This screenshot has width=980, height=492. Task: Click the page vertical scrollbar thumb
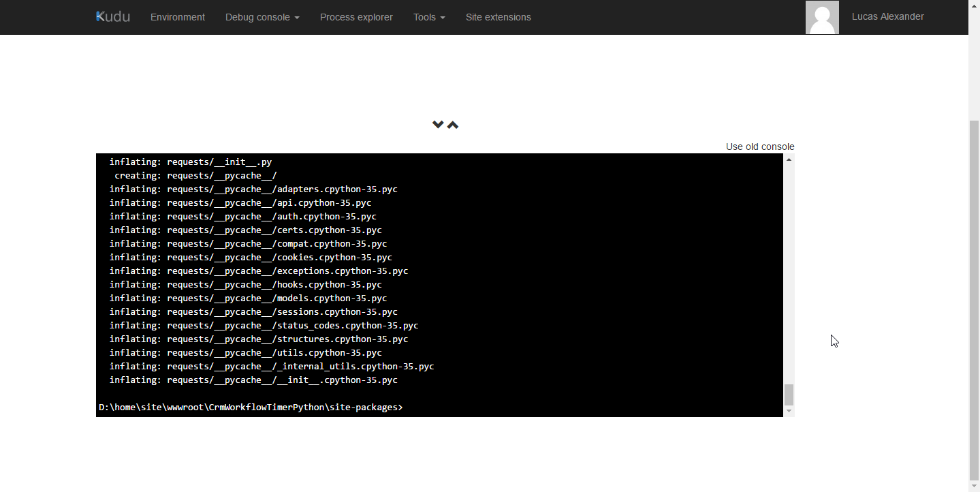[x=974, y=300]
